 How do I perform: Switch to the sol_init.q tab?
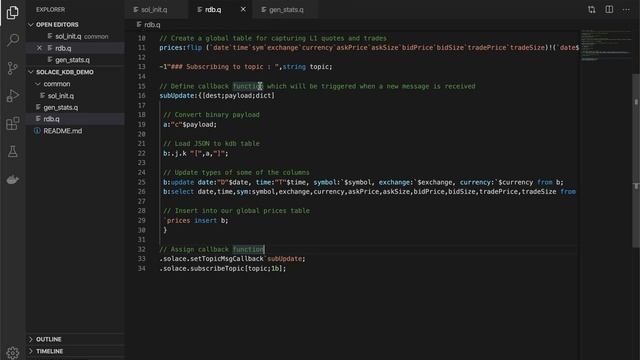point(154,9)
